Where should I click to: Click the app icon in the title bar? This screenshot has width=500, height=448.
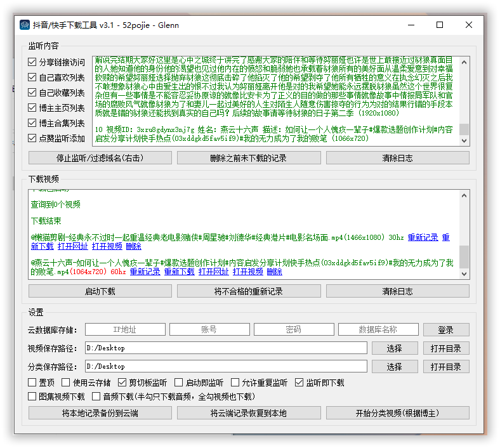[x=25, y=25]
